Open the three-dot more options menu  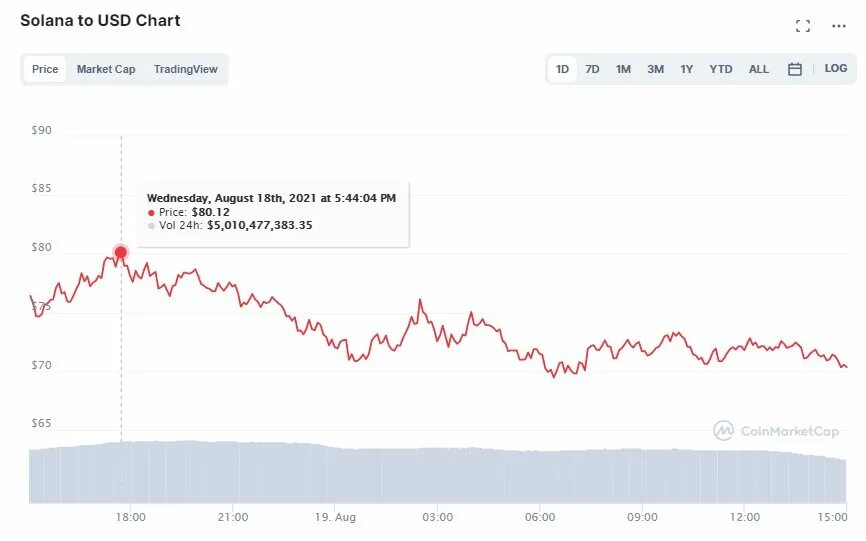838,26
